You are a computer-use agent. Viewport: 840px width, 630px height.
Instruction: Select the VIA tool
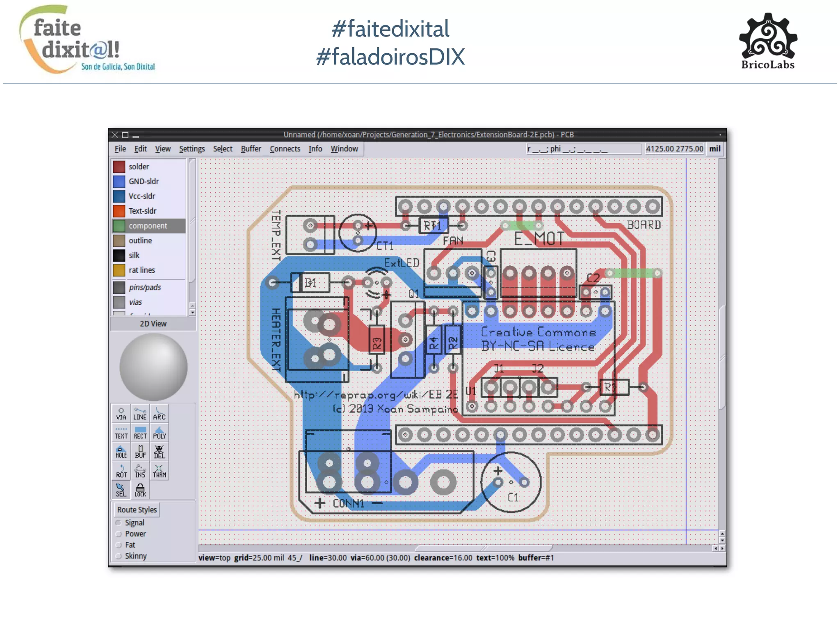pyautogui.click(x=121, y=413)
